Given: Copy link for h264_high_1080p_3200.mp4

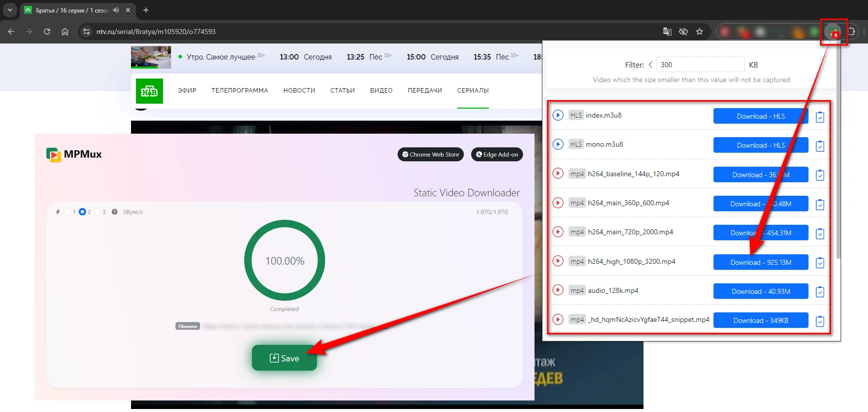Looking at the screenshot, I should pyautogui.click(x=820, y=263).
